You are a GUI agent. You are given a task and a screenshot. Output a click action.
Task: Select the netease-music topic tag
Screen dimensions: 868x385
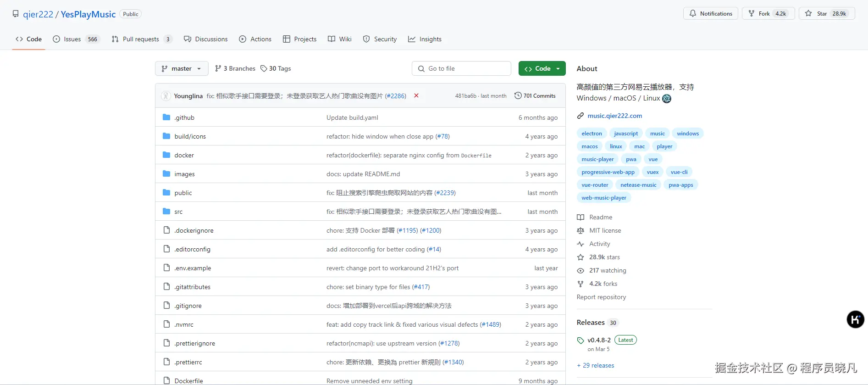(638, 185)
